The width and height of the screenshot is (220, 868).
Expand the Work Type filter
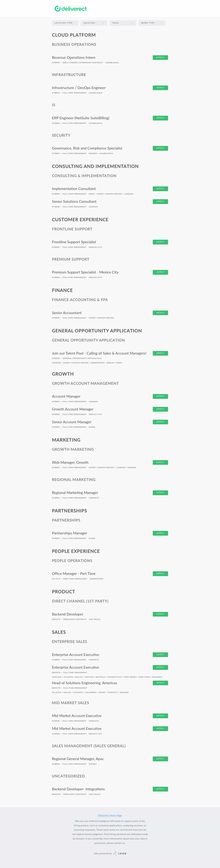(152, 23)
